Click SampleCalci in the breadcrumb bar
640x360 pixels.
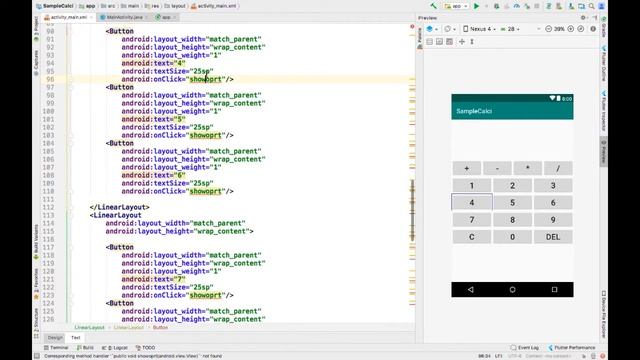coord(55,6)
